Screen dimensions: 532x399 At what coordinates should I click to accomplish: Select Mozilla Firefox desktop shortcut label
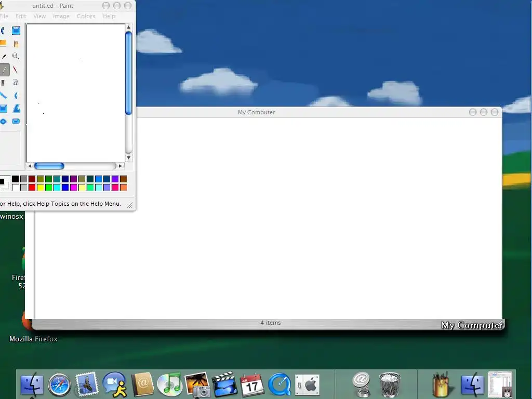pyautogui.click(x=33, y=339)
